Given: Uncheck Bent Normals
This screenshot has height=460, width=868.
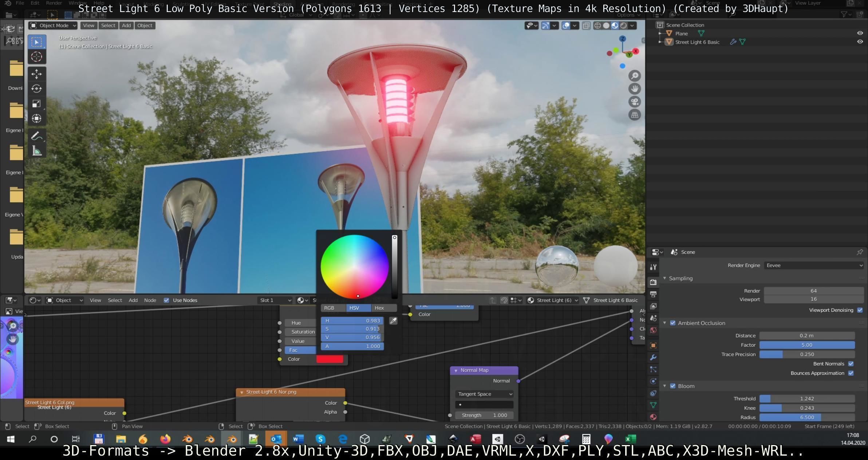Looking at the screenshot, I should 851,364.
